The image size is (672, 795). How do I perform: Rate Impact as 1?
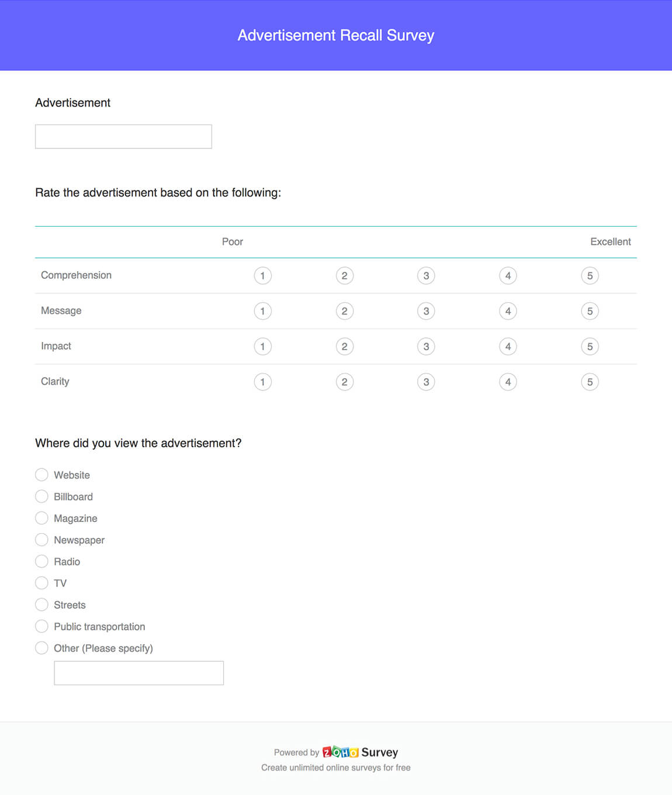pos(263,346)
